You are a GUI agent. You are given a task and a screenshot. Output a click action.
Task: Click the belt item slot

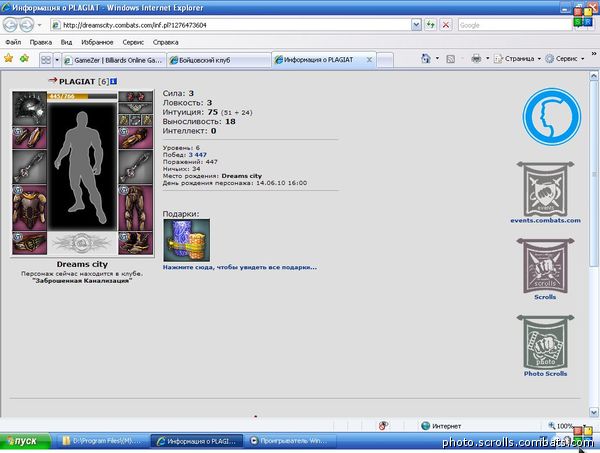[x=29, y=243]
